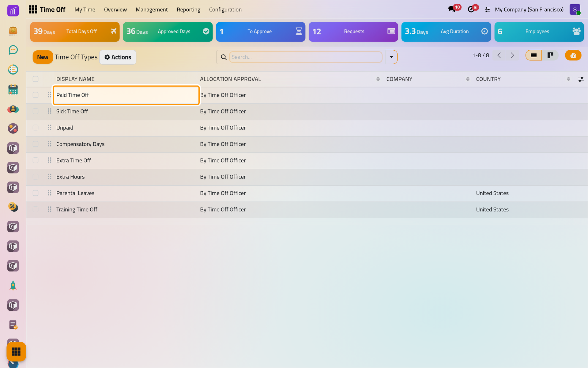This screenshot has height=368, width=588.
Task: Open the calendar app in sidebar
Action: (13, 89)
